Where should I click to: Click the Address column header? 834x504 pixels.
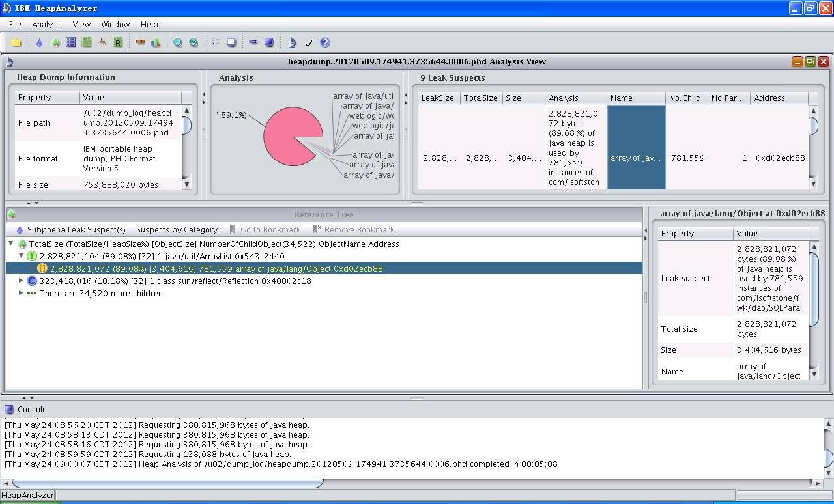tap(779, 98)
